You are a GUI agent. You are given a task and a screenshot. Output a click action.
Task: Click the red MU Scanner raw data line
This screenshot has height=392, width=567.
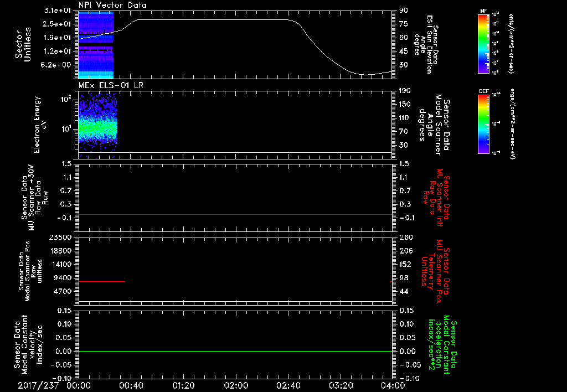pyautogui.click(x=235, y=214)
